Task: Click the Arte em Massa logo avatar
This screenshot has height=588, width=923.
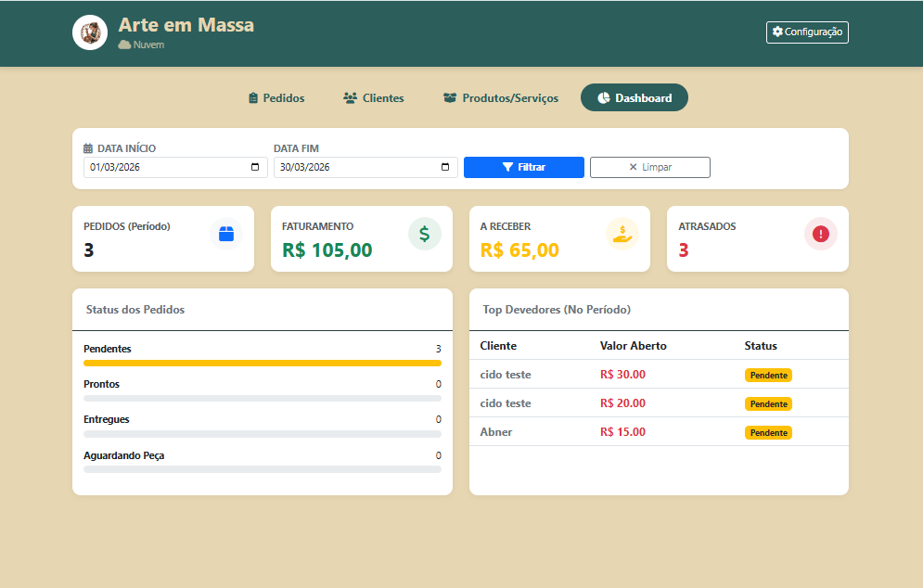Action: tap(90, 32)
